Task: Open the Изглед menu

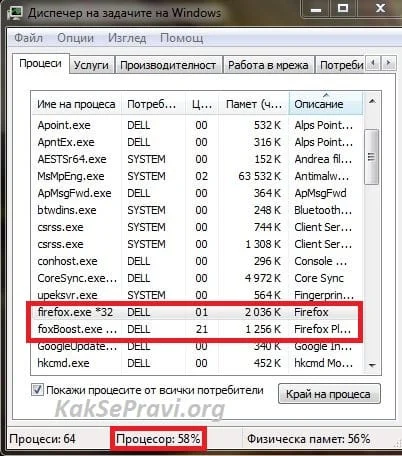Action: coord(127,38)
